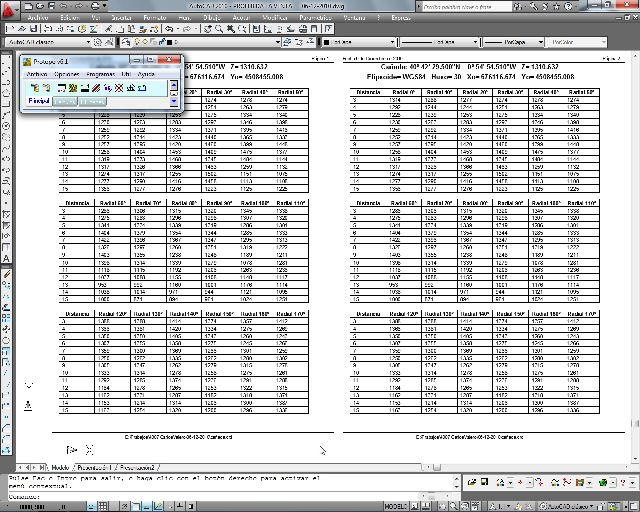Click the black layer color swatch in layer dropdown
Screen dimensions: 640x512
click(169, 42)
